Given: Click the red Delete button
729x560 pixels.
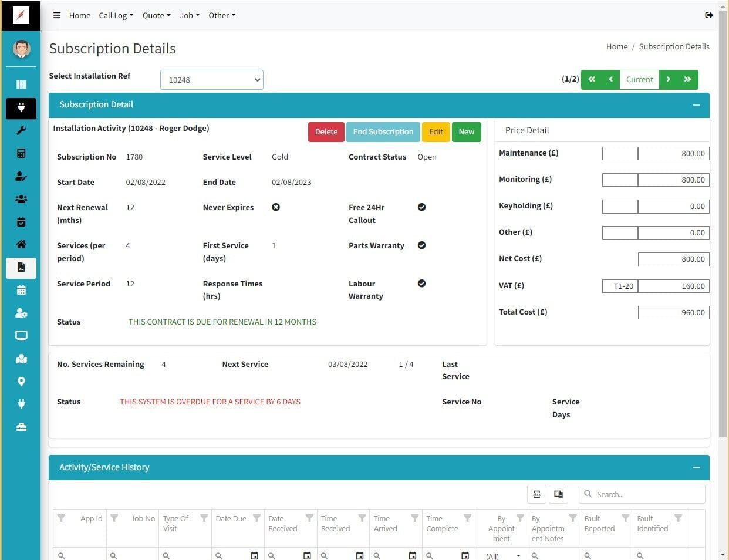Looking at the screenshot, I should (x=326, y=132).
